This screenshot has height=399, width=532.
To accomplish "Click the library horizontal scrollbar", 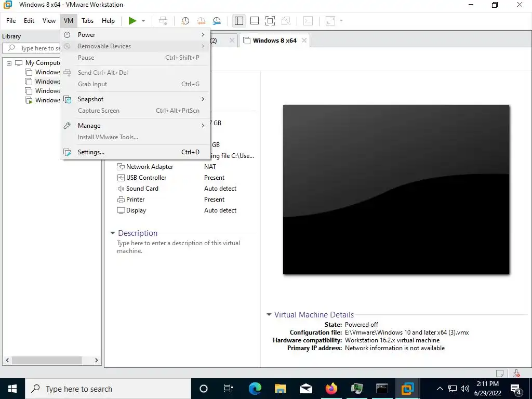I will tap(47, 361).
